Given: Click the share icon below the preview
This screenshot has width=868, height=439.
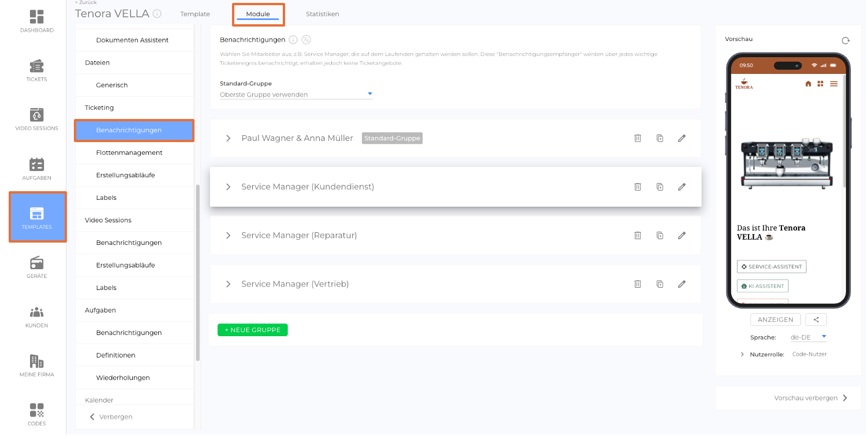Looking at the screenshot, I should pyautogui.click(x=816, y=319).
